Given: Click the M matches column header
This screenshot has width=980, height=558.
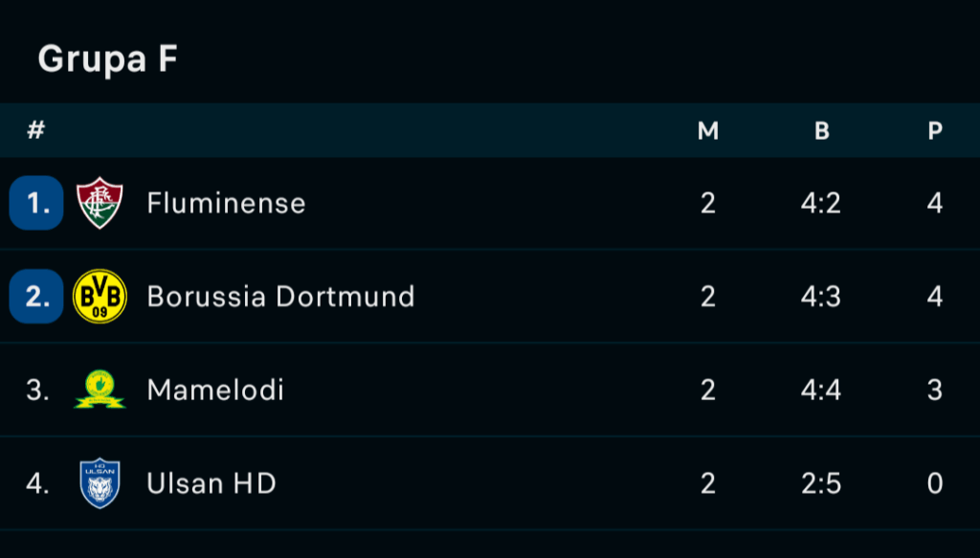Looking at the screenshot, I should (x=708, y=130).
